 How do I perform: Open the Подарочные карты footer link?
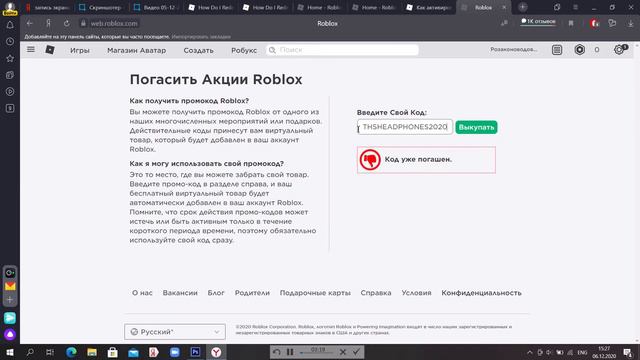[x=315, y=293]
